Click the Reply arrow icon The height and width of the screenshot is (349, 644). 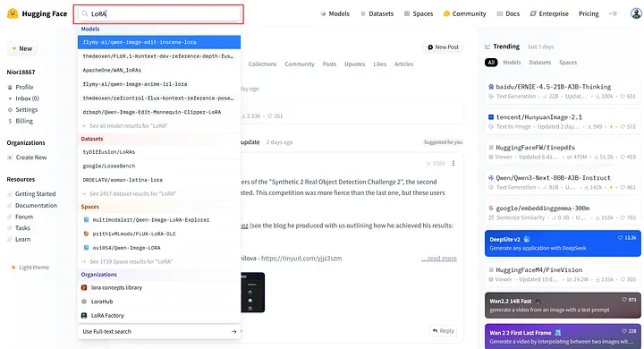click(x=435, y=330)
